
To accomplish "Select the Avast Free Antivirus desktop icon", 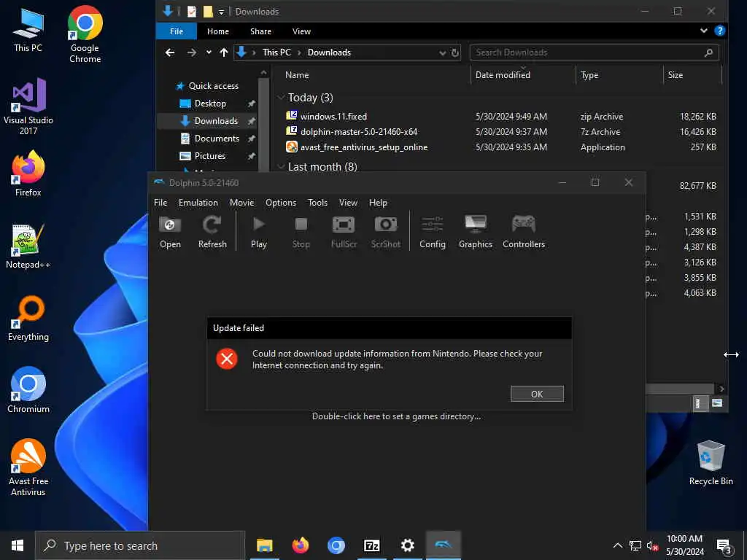I will click(x=28, y=467).
